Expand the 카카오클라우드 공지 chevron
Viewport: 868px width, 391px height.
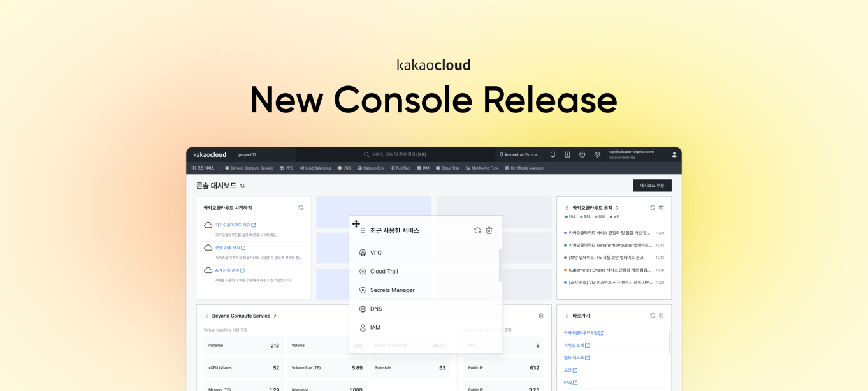point(617,208)
